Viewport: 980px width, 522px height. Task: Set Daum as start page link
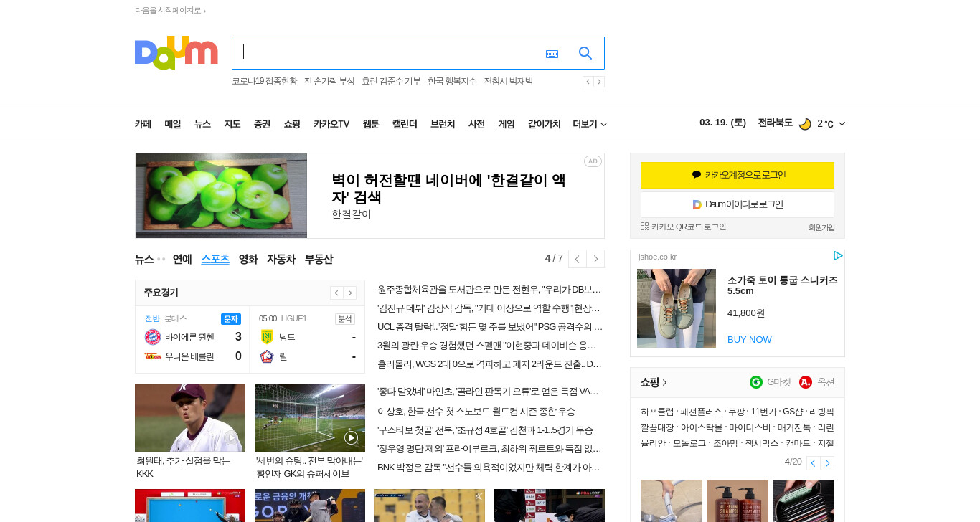(170, 11)
